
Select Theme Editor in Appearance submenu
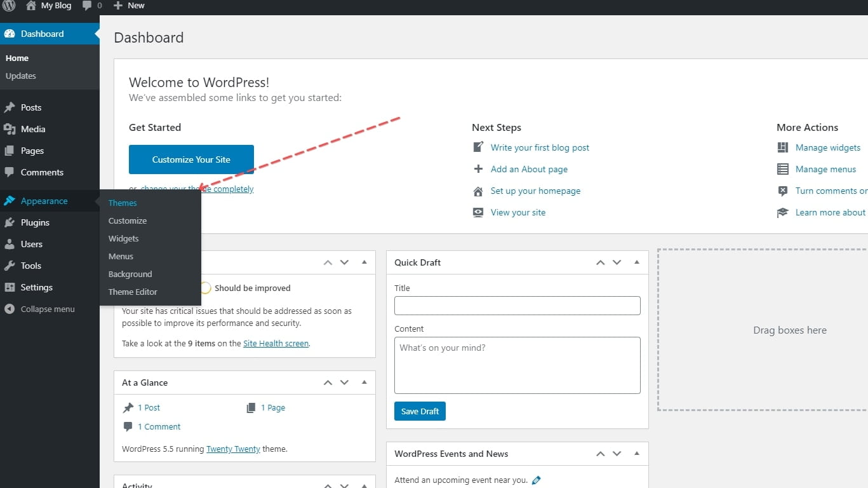[133, 292]
